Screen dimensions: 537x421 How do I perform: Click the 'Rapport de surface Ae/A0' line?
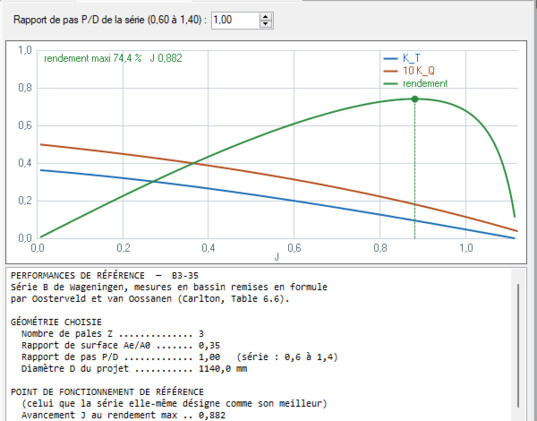pos(121,345)
